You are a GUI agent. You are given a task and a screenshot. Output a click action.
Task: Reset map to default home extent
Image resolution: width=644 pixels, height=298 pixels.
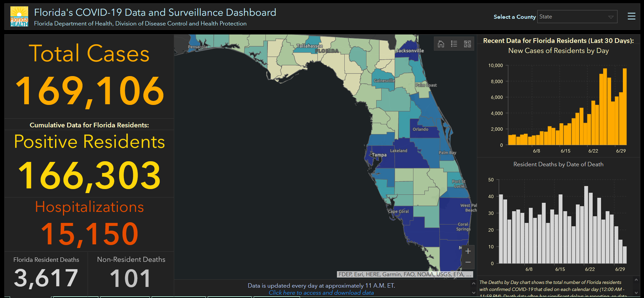pyautogui.click(x=441, y=44)
